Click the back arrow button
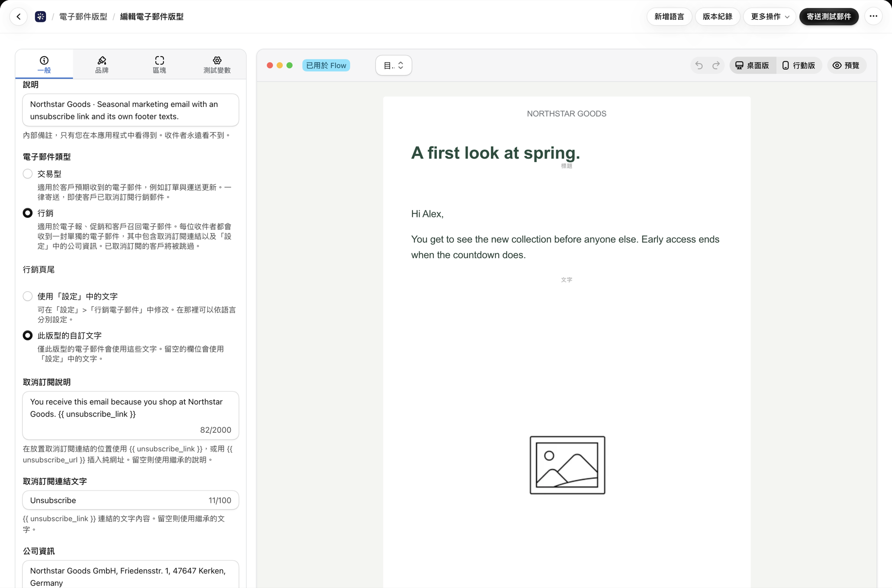The image size is (892, 588). tap(19, 17)
